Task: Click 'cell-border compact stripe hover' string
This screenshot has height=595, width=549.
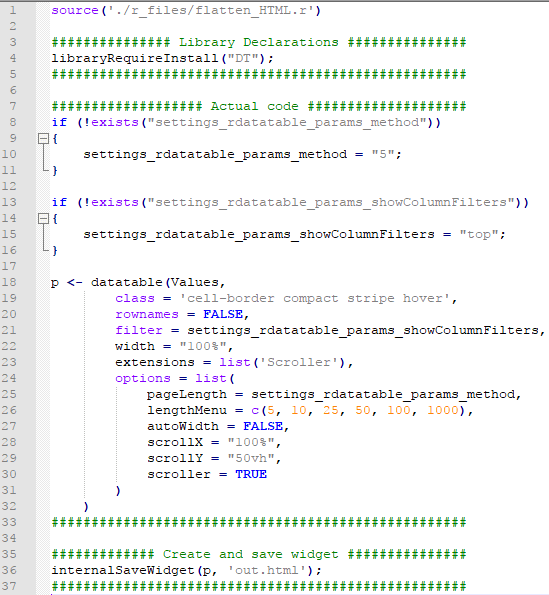Action: [x=315, y=298]
